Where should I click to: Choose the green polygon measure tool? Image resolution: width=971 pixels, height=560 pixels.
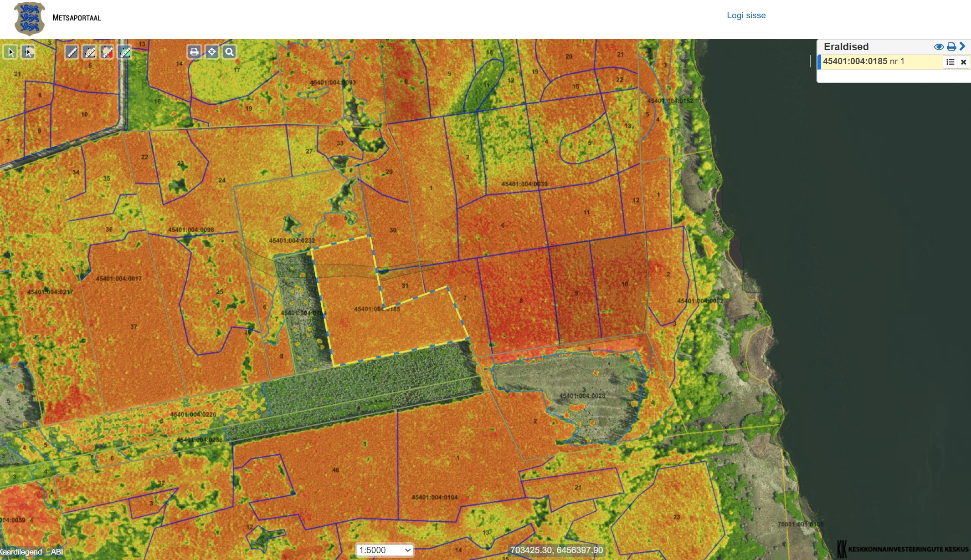[x=125, y=52]
